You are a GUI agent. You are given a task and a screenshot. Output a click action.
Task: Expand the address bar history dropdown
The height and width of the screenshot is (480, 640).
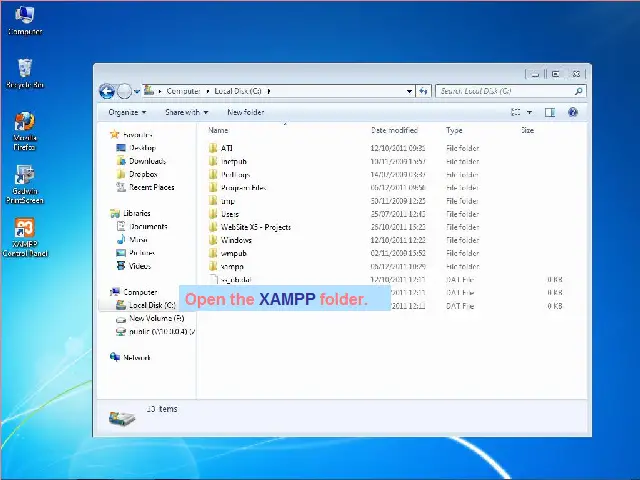tap(409, 91)
